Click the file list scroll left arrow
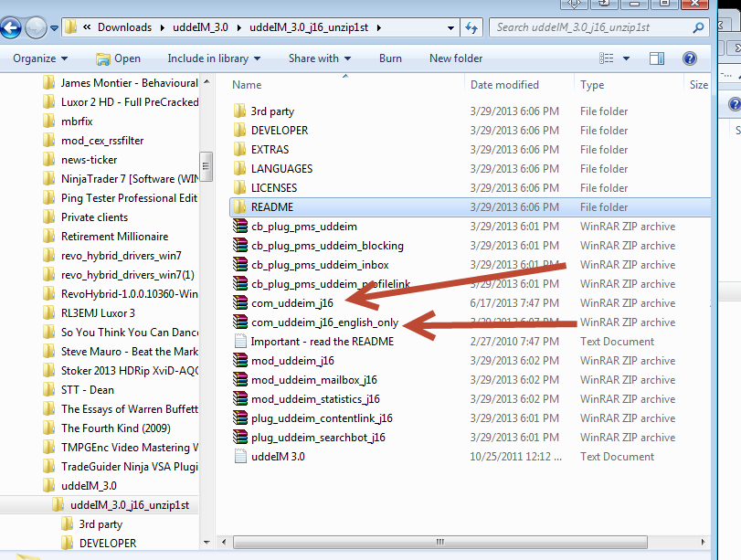Screen dimensions: 741x560 click(x=224, y=542)
